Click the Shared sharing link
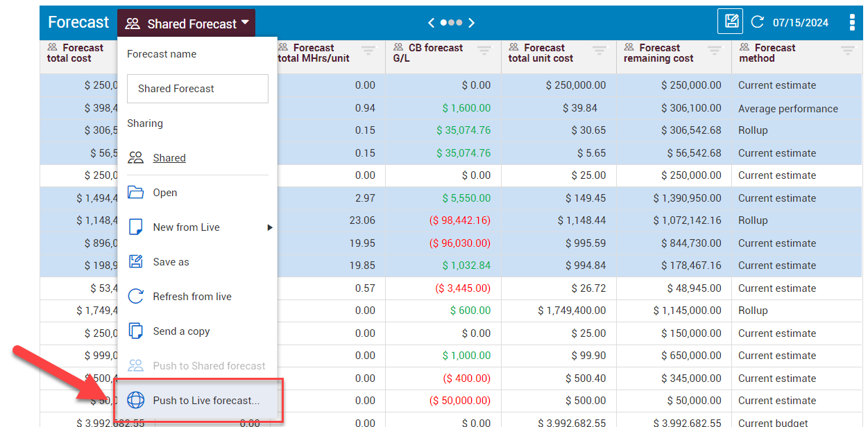 [169, 157]
